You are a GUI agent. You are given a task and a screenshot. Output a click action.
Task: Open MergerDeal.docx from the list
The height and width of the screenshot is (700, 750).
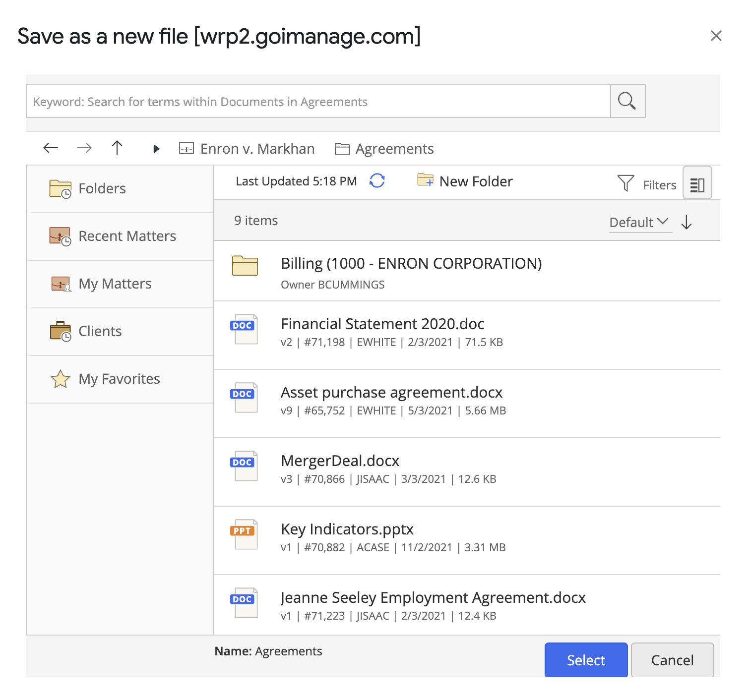(340, 461)
